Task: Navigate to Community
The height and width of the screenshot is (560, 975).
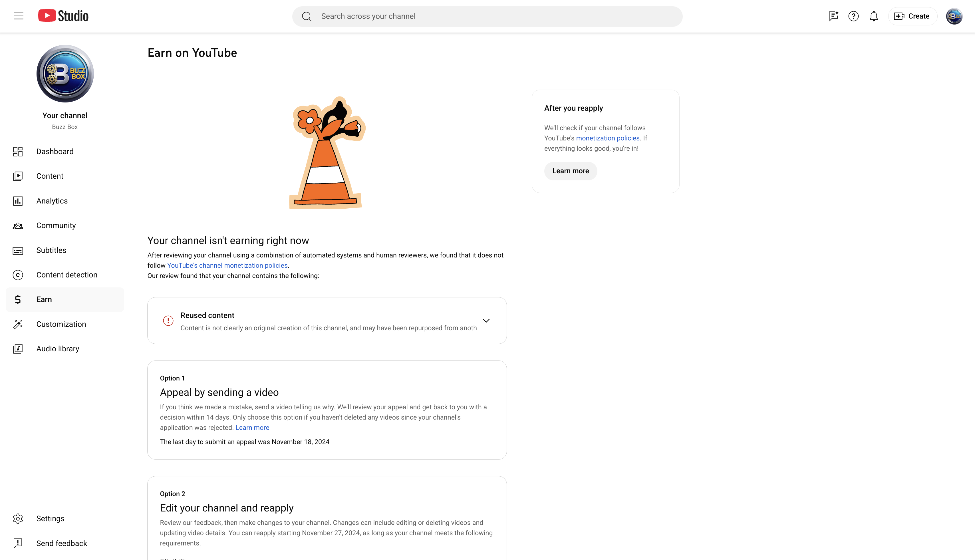Action: [65, 225]
